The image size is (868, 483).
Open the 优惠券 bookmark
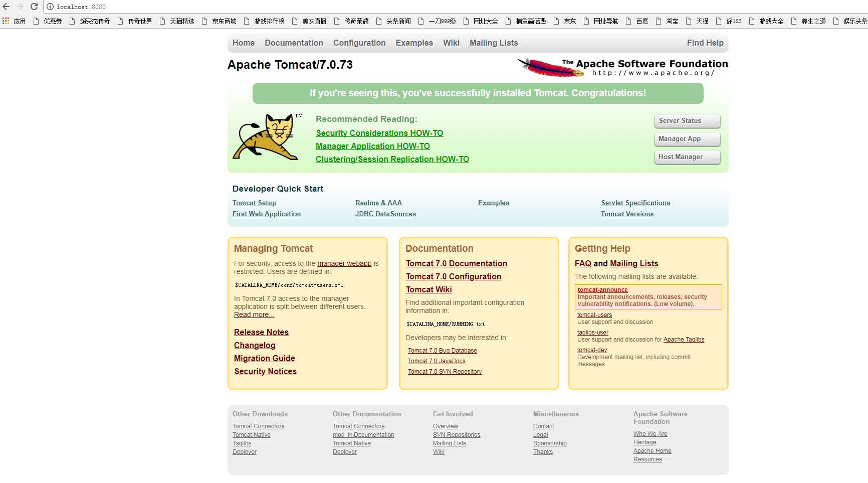click(48, 21)
